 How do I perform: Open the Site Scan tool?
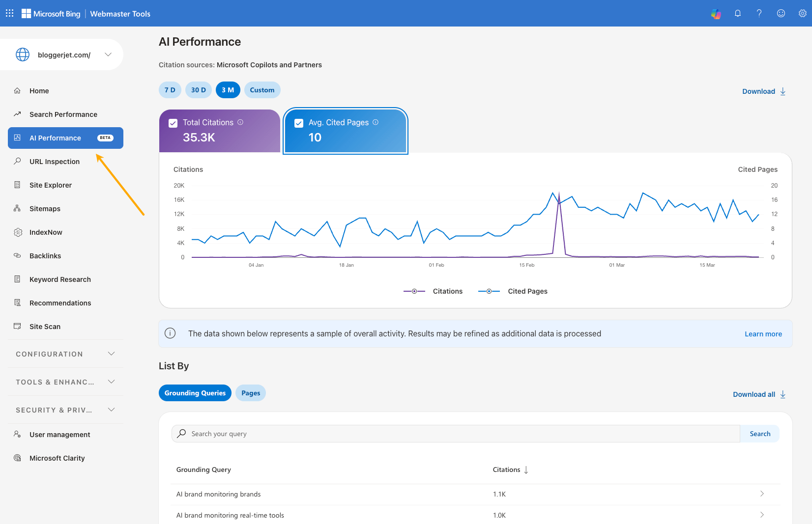[x=44, y=326]
